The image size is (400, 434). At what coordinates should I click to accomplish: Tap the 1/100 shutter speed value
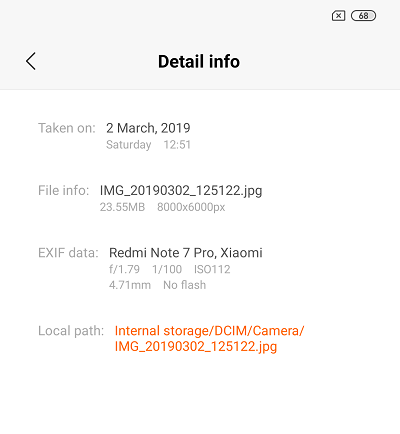pyautogui.click(x=167, y=269)
